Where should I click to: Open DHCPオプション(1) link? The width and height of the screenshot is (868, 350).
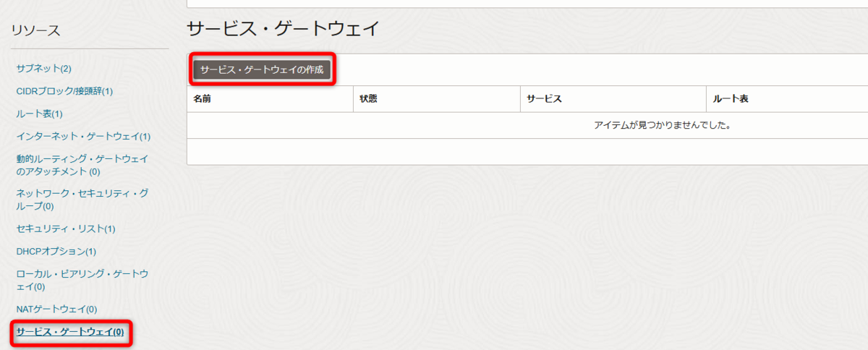pyautogui.click(x=56, y=251)
